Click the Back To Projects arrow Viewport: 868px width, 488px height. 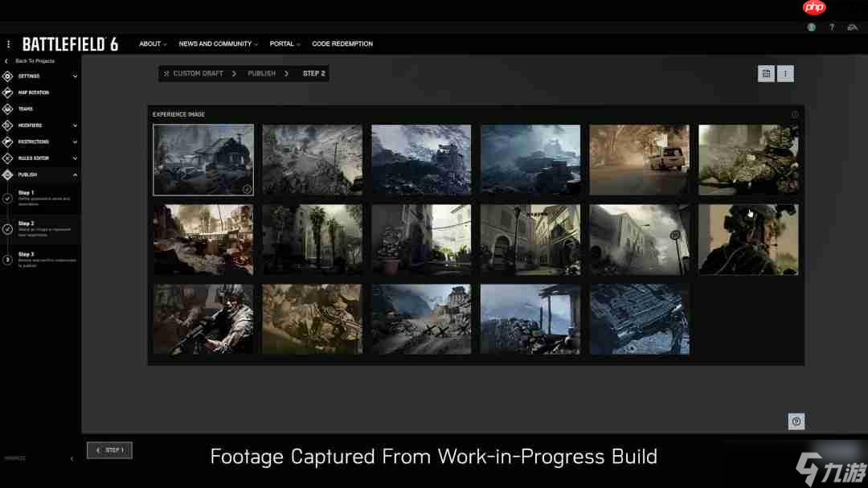coord(6,61)
